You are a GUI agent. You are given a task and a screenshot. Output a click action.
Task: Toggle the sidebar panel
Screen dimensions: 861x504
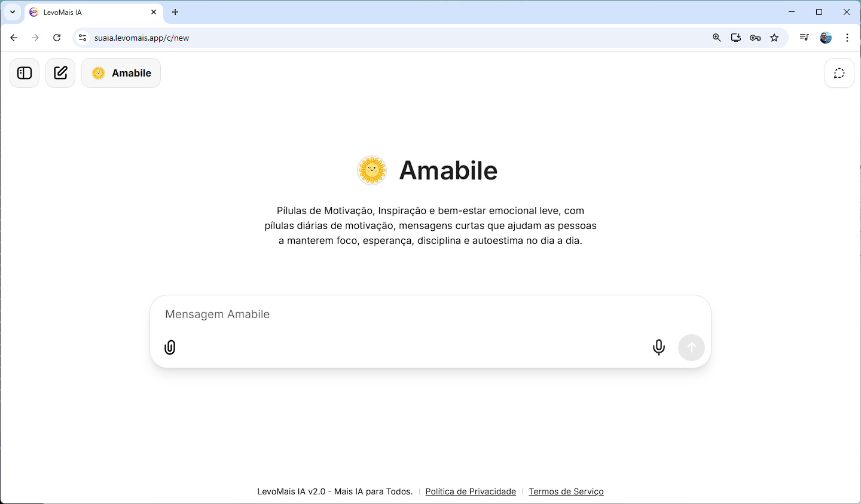(25, 73)
